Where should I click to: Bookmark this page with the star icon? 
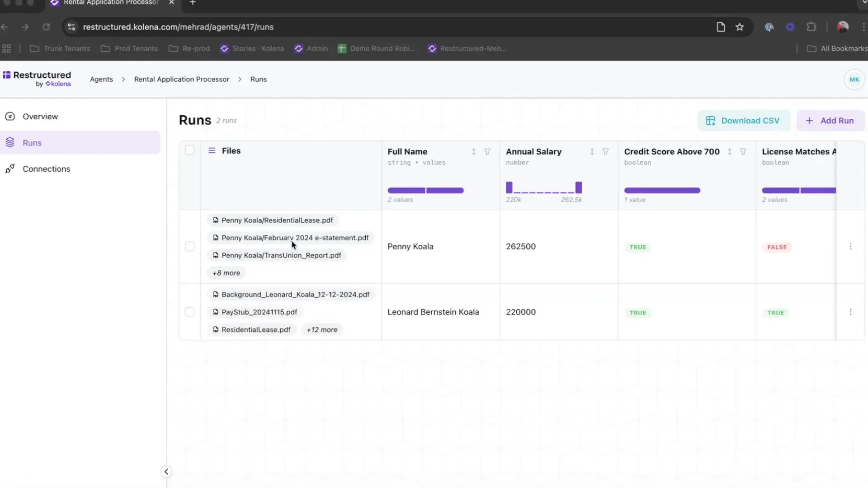coord(740,27)
